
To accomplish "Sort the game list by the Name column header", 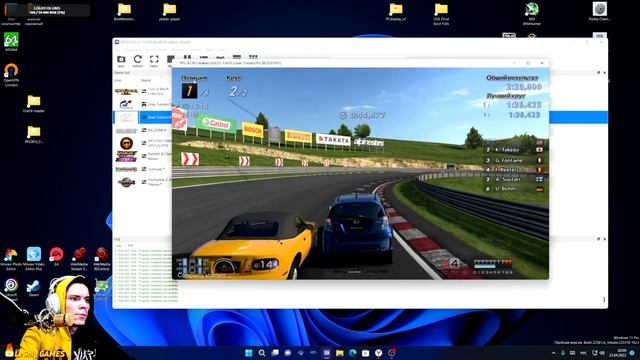I will click(x=146, y=80).
